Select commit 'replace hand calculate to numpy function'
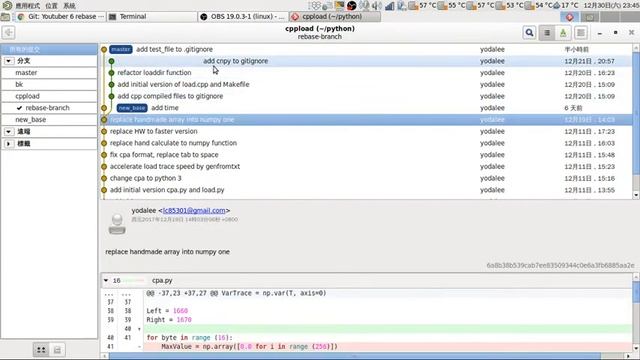Viewport: 640px width, 360px height. [x=366, y=143]
